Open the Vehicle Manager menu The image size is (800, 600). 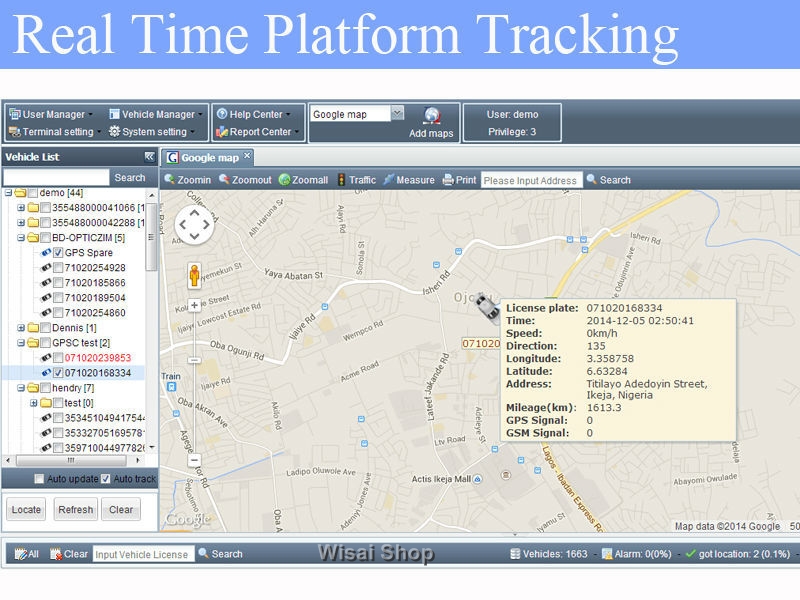156,114
